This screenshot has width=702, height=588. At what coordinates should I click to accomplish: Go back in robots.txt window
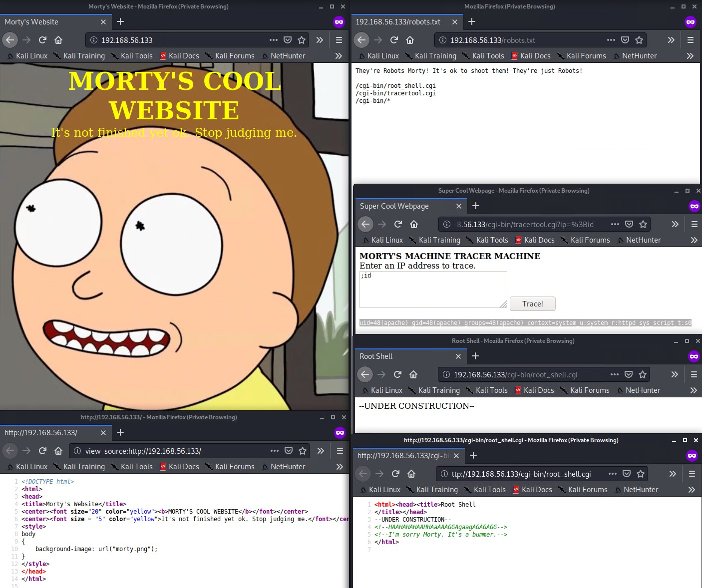pos(361,40)
